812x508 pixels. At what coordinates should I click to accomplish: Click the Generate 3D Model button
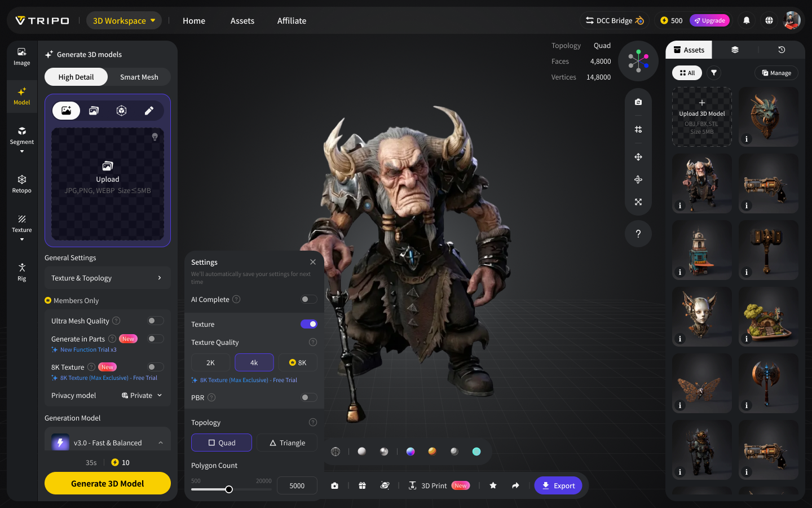[x=108, y=483]
